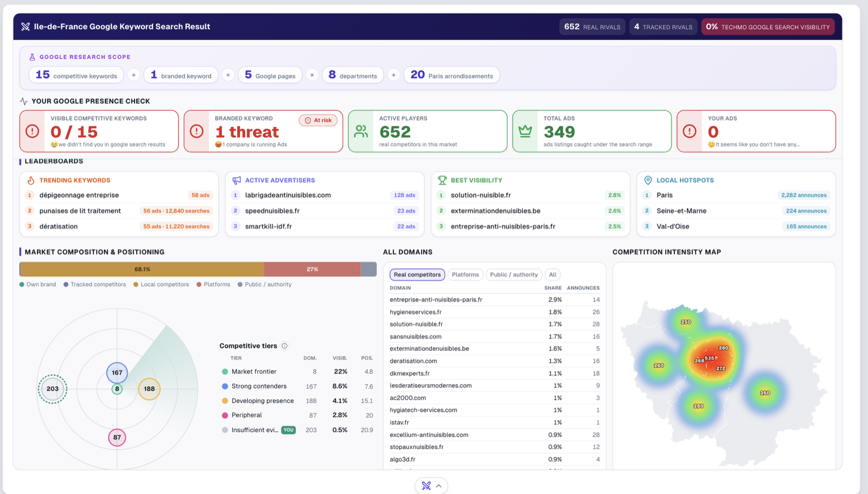Click the flame icon beside Trending Keywords

click(x=31, y=180)
